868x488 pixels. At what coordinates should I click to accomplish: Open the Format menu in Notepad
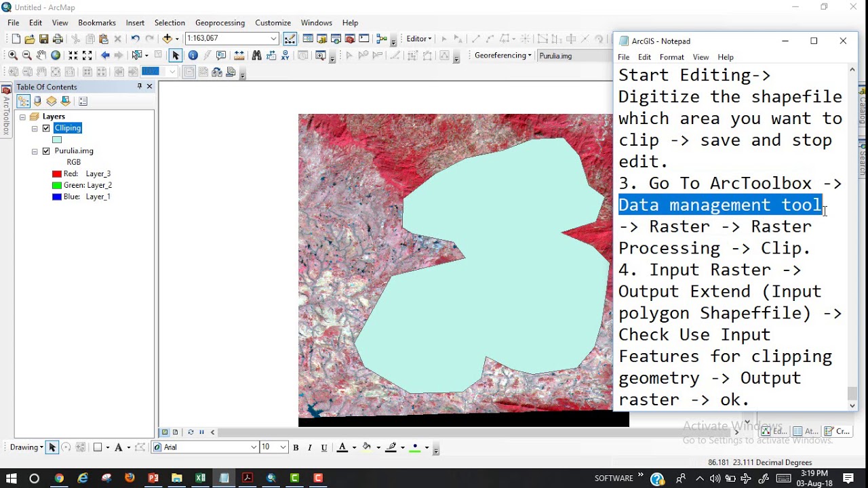tap(671, 57)
